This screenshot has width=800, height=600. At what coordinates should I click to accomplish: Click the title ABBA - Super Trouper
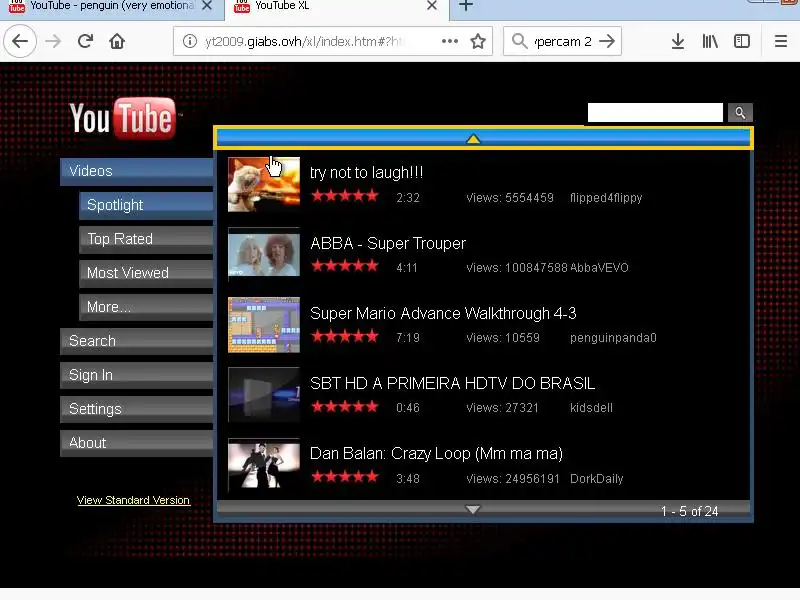point(388,243)
